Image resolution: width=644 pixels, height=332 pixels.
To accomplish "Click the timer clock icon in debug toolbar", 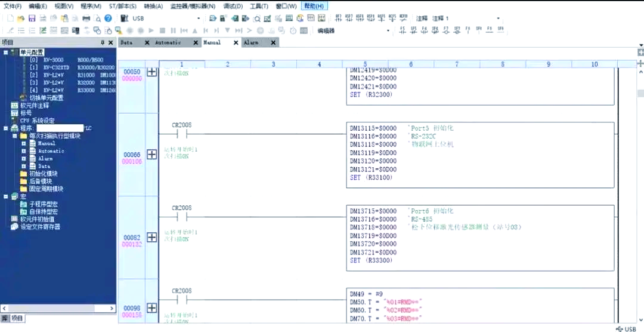I will point(293,30).
